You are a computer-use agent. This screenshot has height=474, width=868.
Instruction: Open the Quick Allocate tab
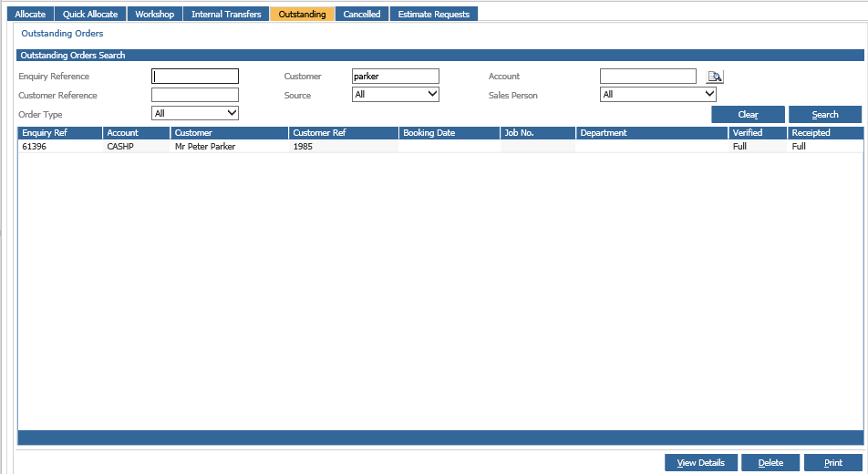point(90,14)
